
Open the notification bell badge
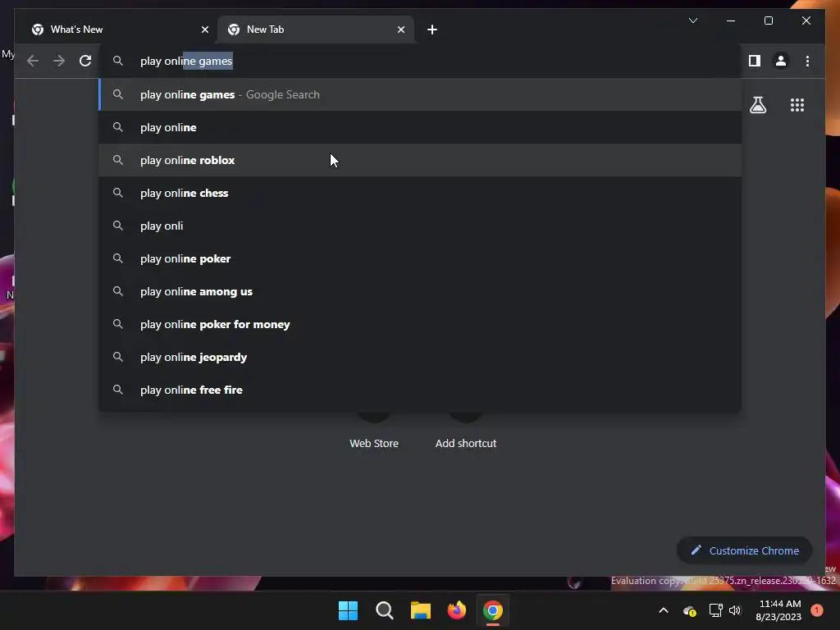click(x=816, y=610)
